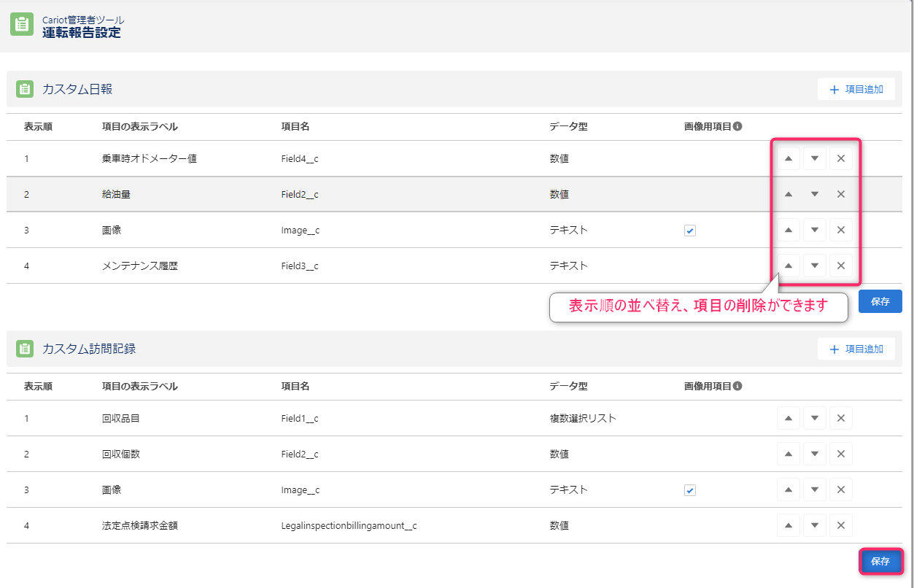Click the 複数選択リスト data type cell
This screenshot has width=914, height=588.
click(583, 418)
